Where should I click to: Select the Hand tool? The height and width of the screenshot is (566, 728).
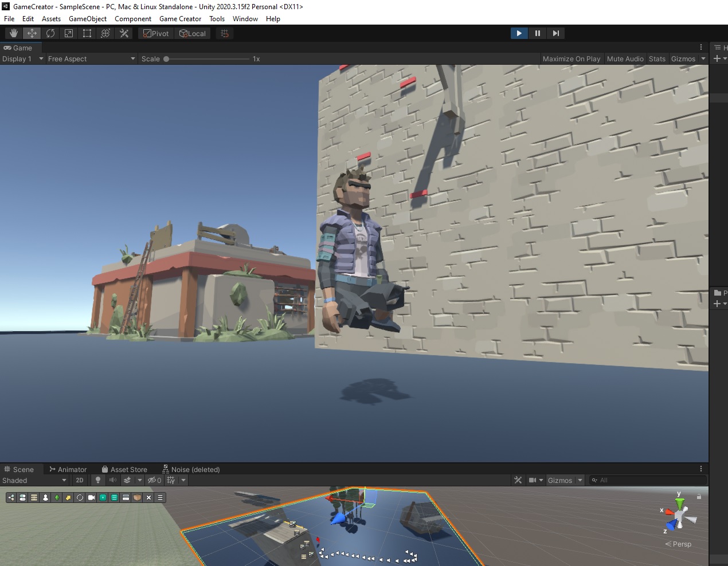pyautogui.click(x=14, y=33)
